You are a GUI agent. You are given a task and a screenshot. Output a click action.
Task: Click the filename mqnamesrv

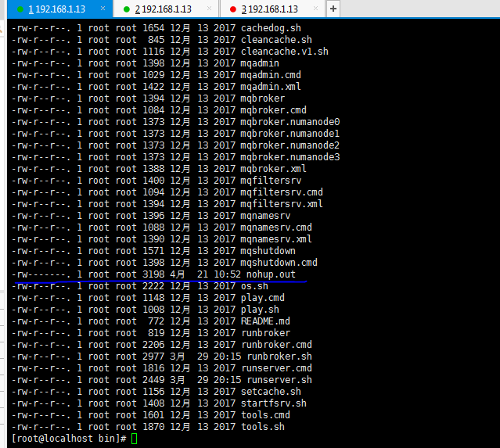pyautogui.click(x=265, y=216)
